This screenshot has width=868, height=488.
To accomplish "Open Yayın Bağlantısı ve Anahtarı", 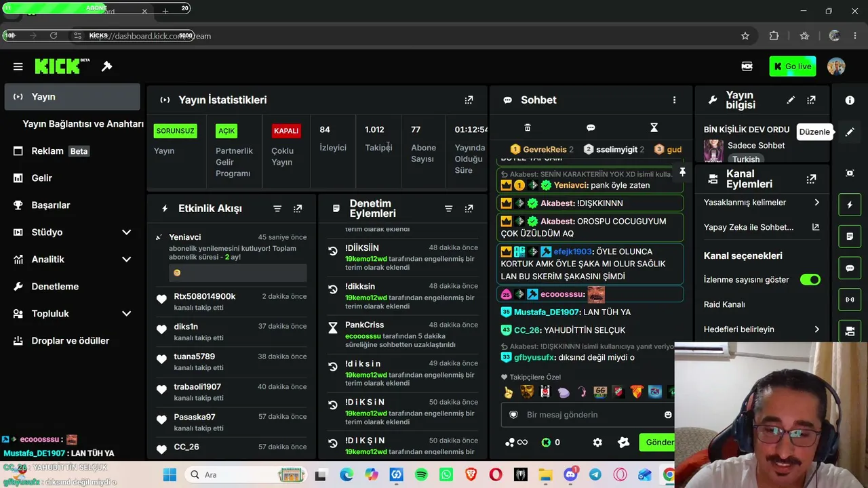I will tap(83, 124).
